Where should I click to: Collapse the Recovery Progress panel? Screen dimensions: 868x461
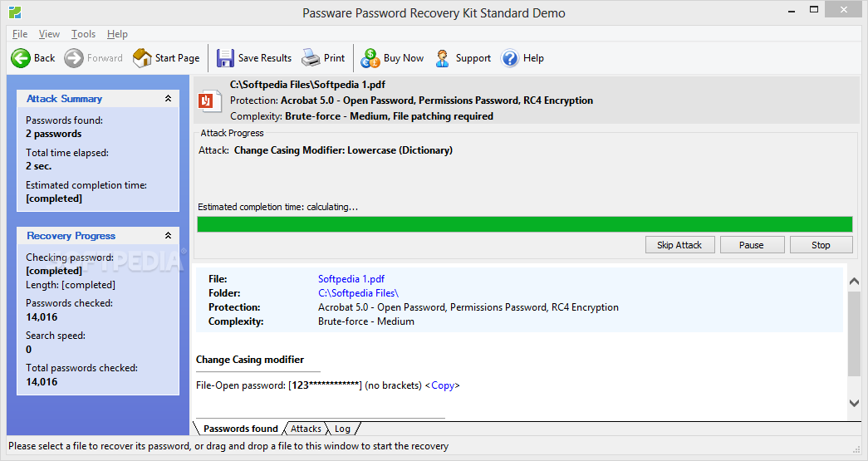(169, 236)
